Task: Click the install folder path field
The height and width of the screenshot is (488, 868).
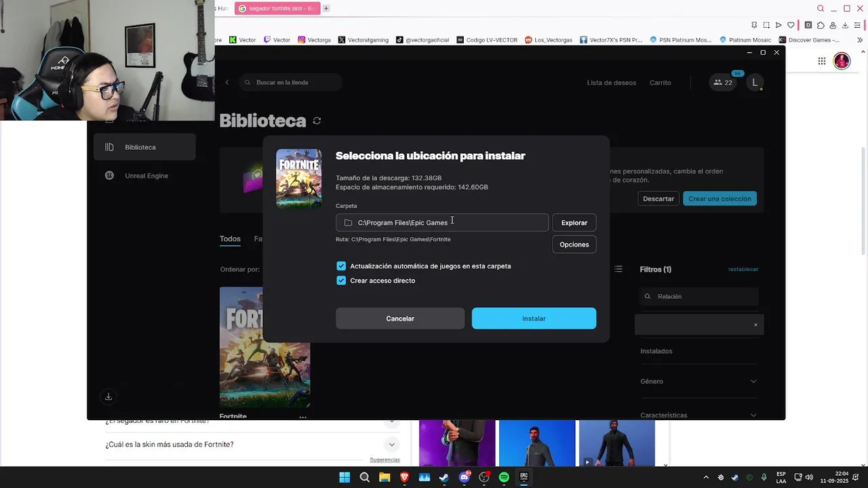Action: point(442,222)
